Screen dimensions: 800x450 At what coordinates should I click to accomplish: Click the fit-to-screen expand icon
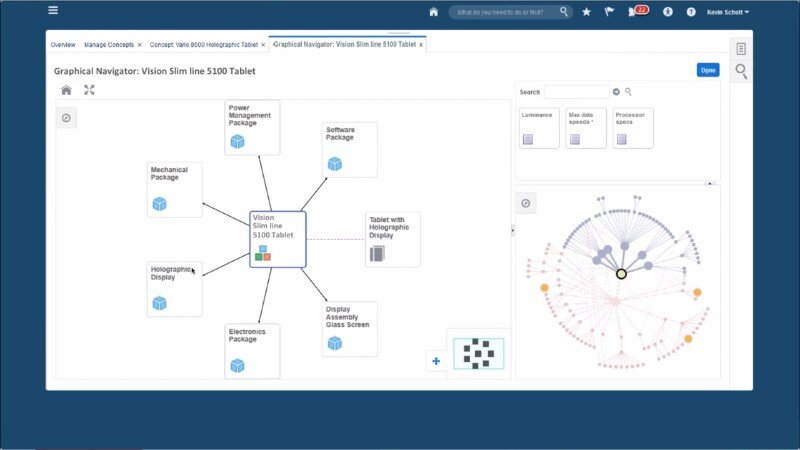89,90
